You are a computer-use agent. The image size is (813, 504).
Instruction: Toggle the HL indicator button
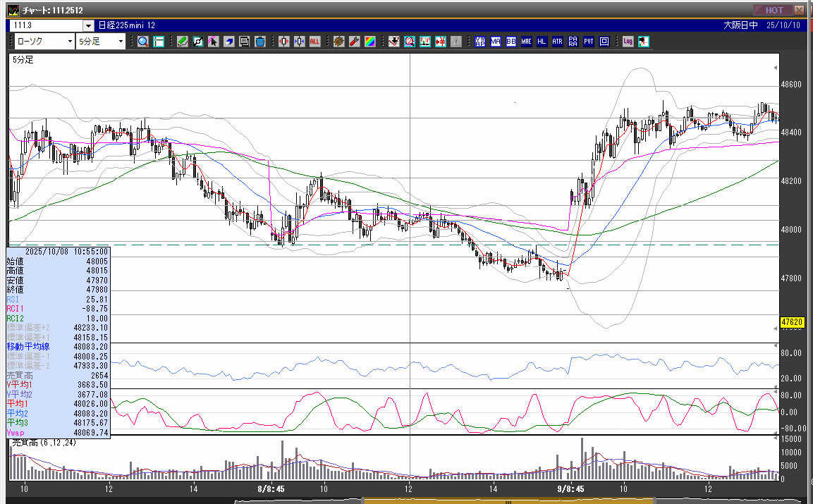tap(542, 42)
